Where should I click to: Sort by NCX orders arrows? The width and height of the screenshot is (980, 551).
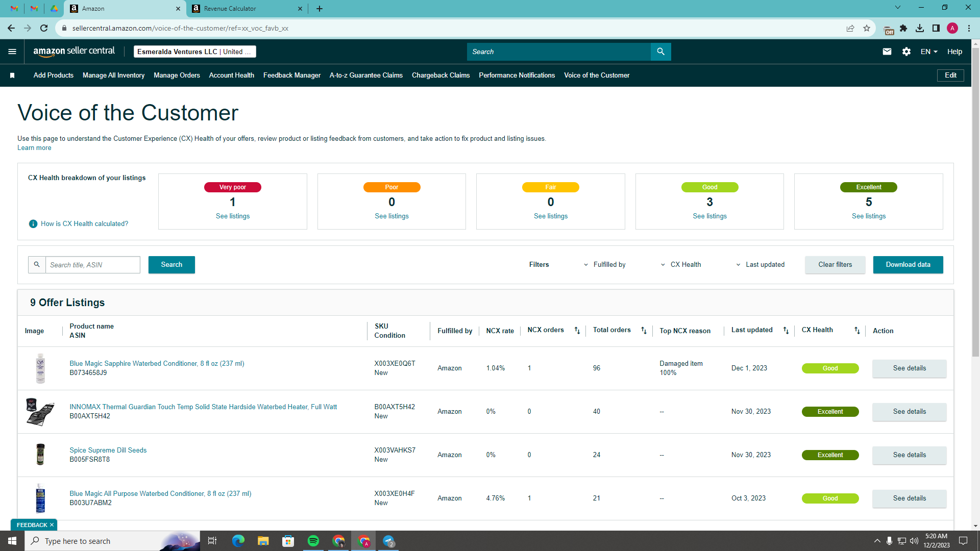[577, 331]
